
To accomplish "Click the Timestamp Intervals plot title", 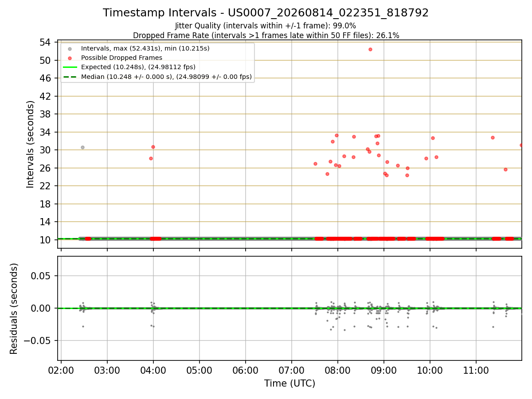I will coord(266,13).
